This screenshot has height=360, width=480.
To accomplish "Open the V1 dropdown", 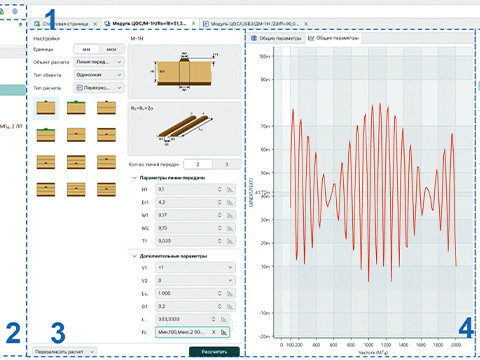I will click(x=195, y=268).
